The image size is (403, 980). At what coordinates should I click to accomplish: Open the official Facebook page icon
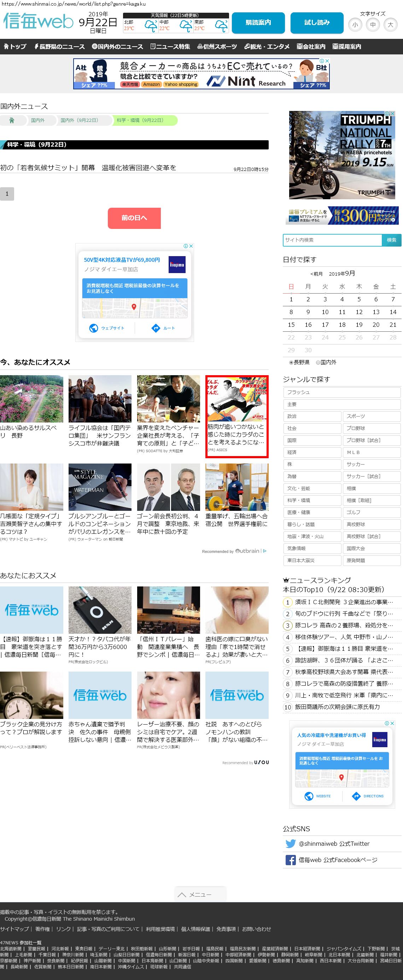tap(290, 860)
